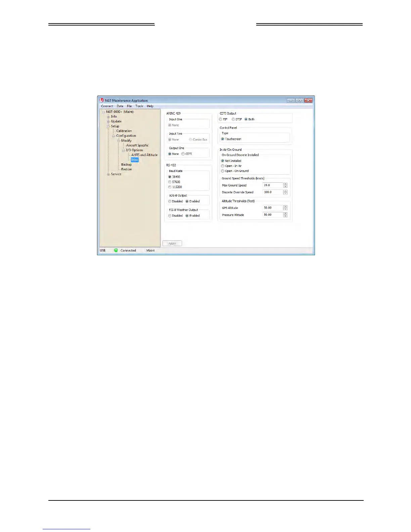Select Aircraft Specific in the tree
Screen dimensions: 411x532
pyautogui.click(x=137, y=145)
